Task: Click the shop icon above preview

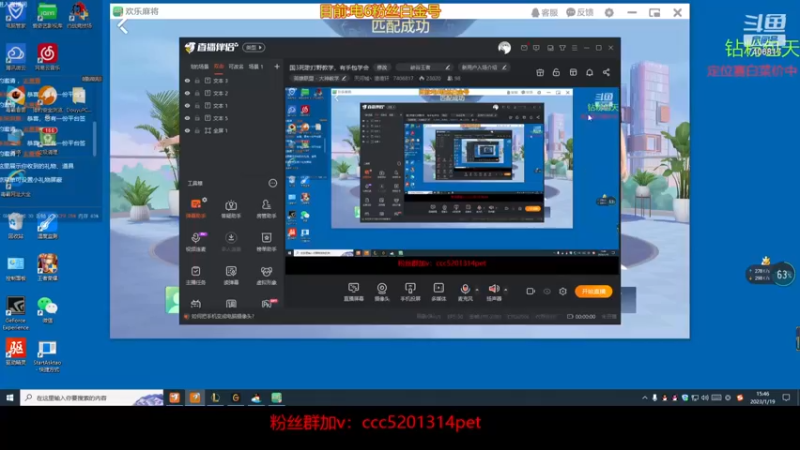Action: pos(573,72)
